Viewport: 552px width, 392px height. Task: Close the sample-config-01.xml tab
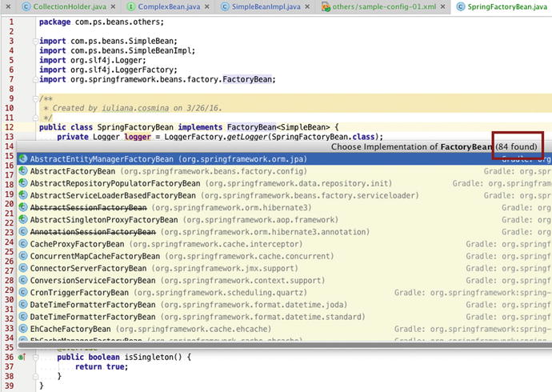pyautogui.click(x=442, y=6)
